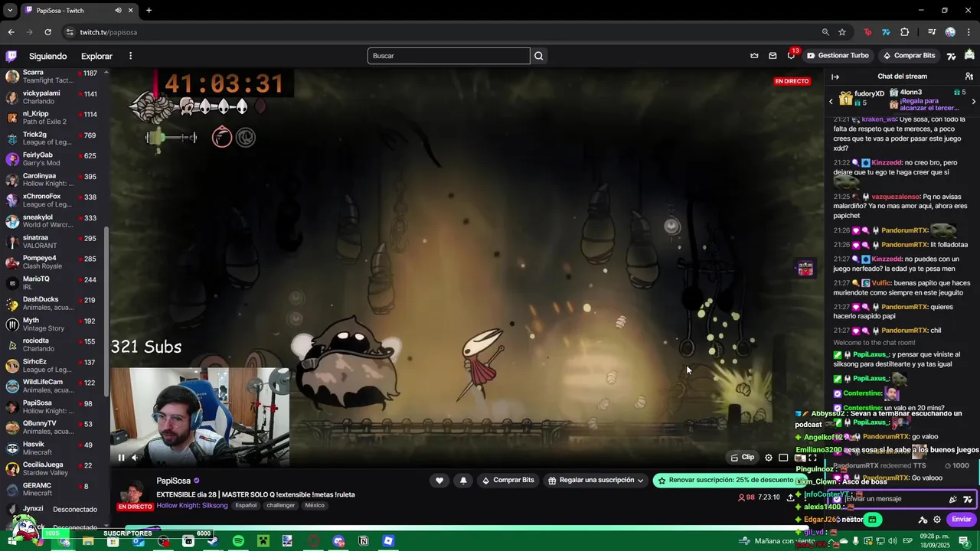This screenshot has width=980, height=551.
Task: Show previous gift leaderboard entry
Action: click(x=831, y=101)
